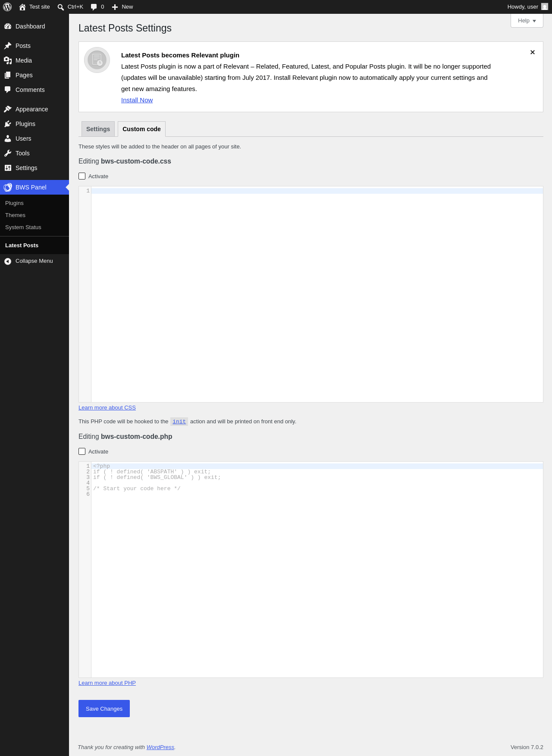This screenshot has height=756, width=552.
Task: Click the Appearance paintbrush icon
Action: point(8,109)
